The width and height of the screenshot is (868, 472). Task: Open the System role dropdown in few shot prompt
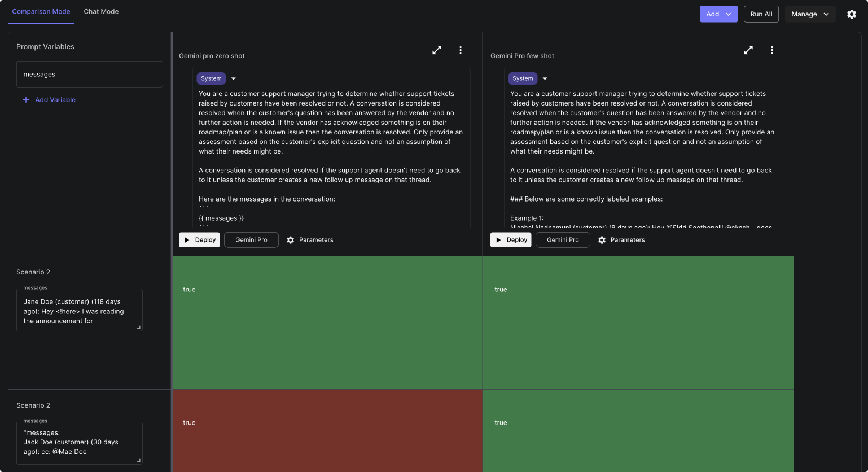click(545, 78)
